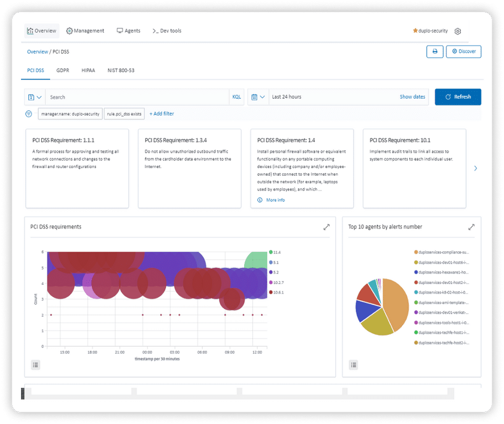
Task: Click duploservices-tools-host1 legend item
Action: tap(442, 323)
